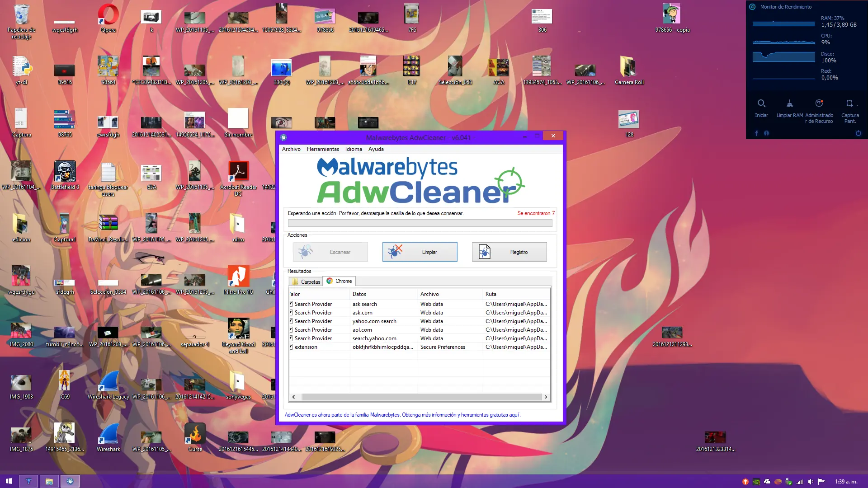
Task: Click the volume icon in system tray
Action: (x=811, y=482)
